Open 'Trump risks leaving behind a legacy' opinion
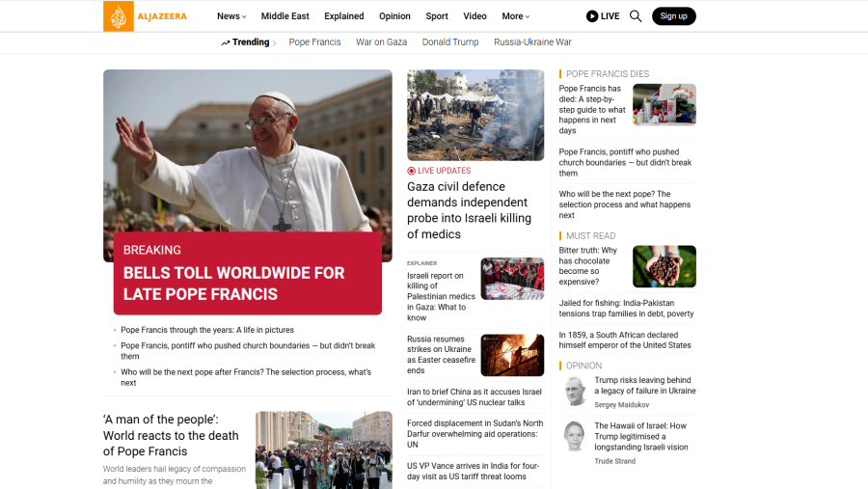868x489 pixels. [645, 385]
